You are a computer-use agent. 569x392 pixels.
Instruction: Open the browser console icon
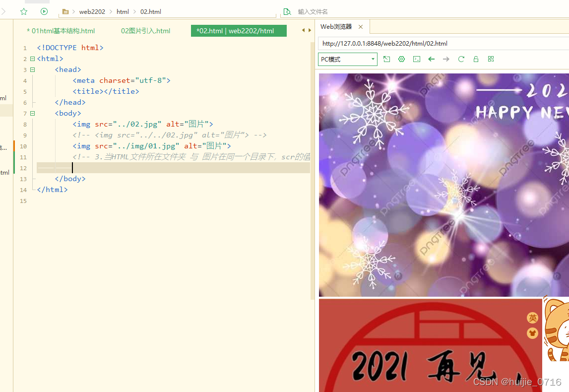pos(417,59)
